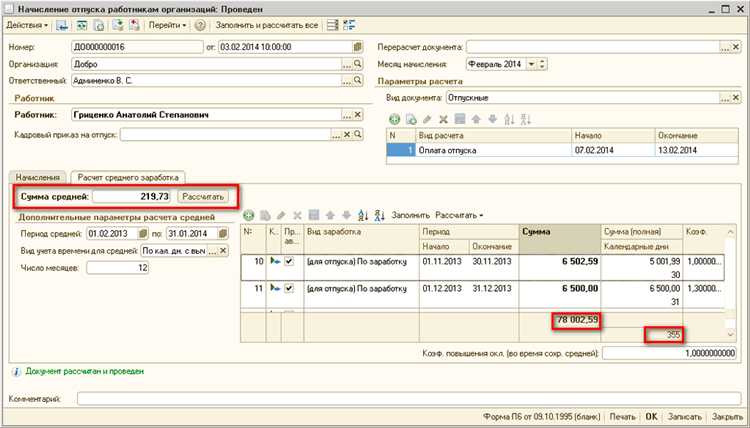This screenshot has width=750, height=428.
Task: Expand the Перейти dropdown menu
Action: [x=166, y=23]
